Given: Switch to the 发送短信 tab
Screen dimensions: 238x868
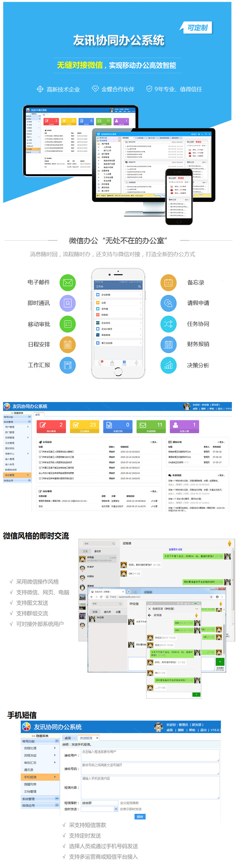Looking at the screenshot, I should 86,738.
